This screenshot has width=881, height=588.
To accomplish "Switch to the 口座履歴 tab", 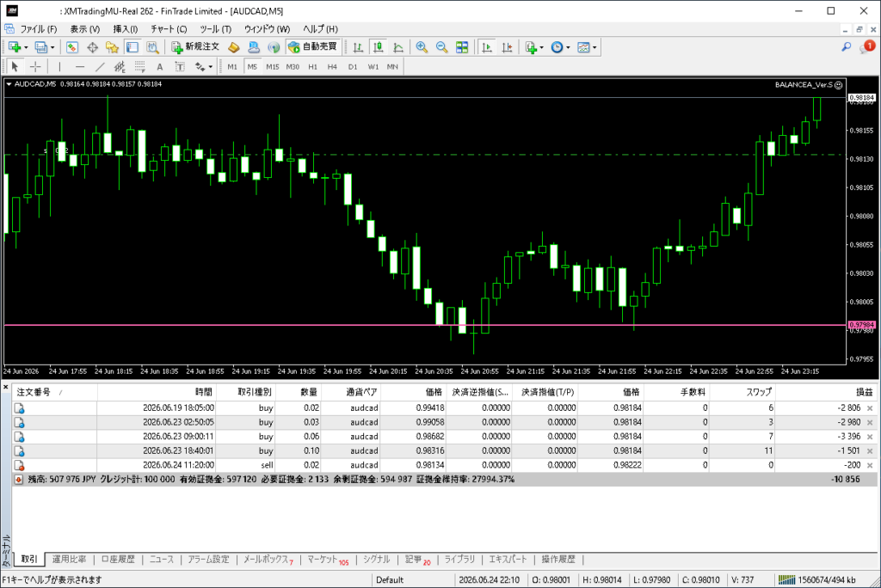I will click(x=118, y=560).
